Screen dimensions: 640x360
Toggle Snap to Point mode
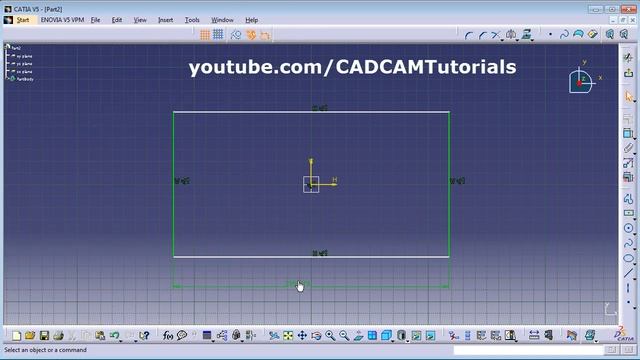pyautogui.click(x=218, y=35)
